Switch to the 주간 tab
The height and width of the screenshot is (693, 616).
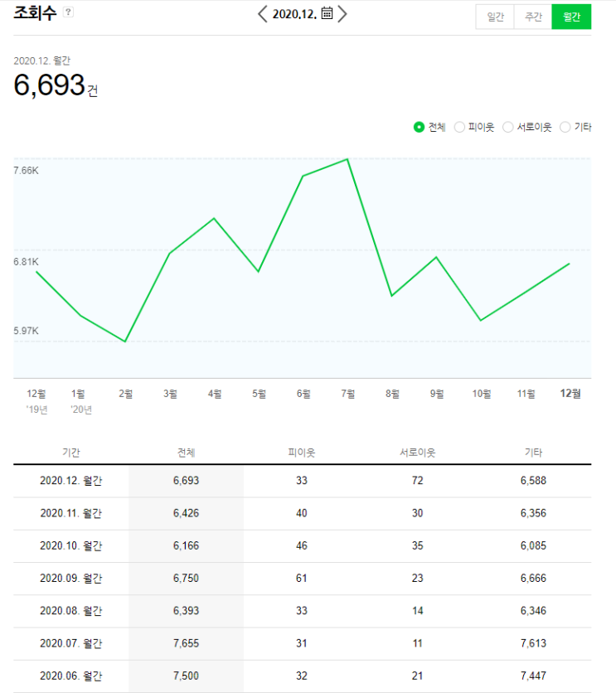click(533, 17)
